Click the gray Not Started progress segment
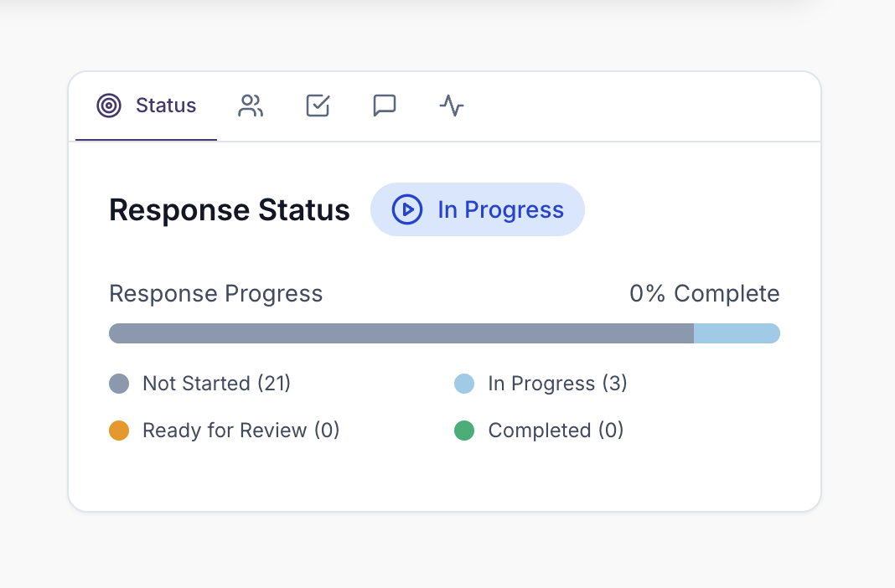895x588 pixels. coord(401,333)
